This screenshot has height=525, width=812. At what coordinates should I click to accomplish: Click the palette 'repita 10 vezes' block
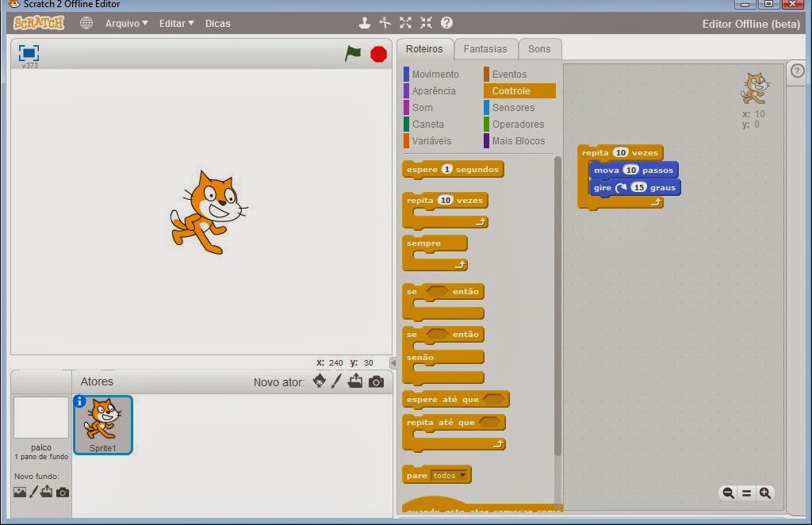pos(445,211)
